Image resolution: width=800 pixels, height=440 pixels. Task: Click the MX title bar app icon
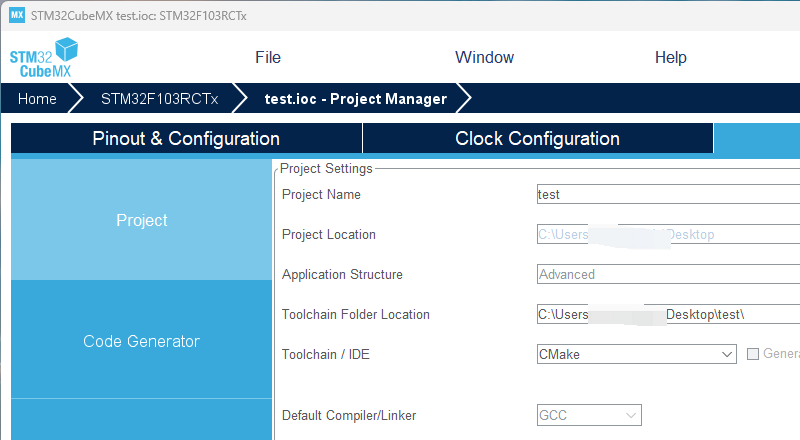[x=17, y=15]
